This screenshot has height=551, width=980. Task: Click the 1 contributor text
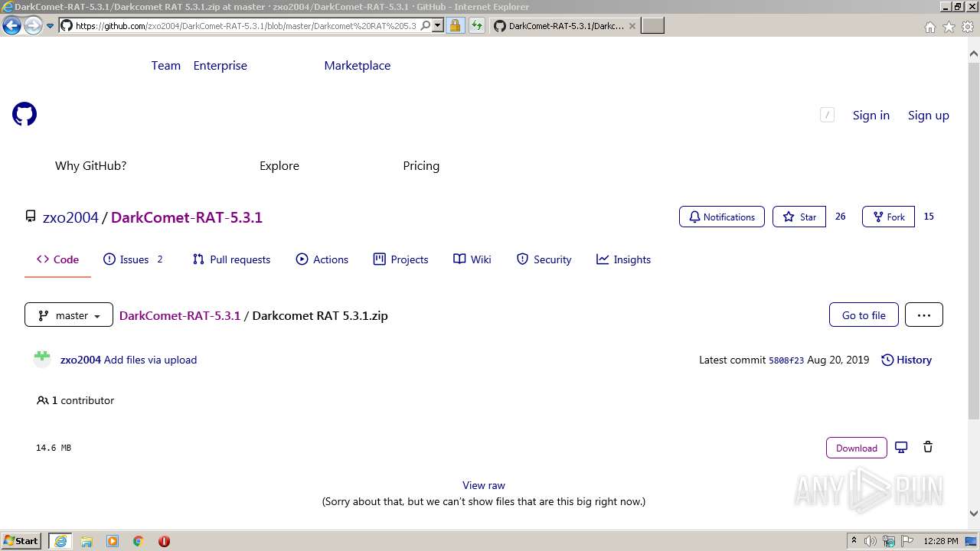pos(75,400)
